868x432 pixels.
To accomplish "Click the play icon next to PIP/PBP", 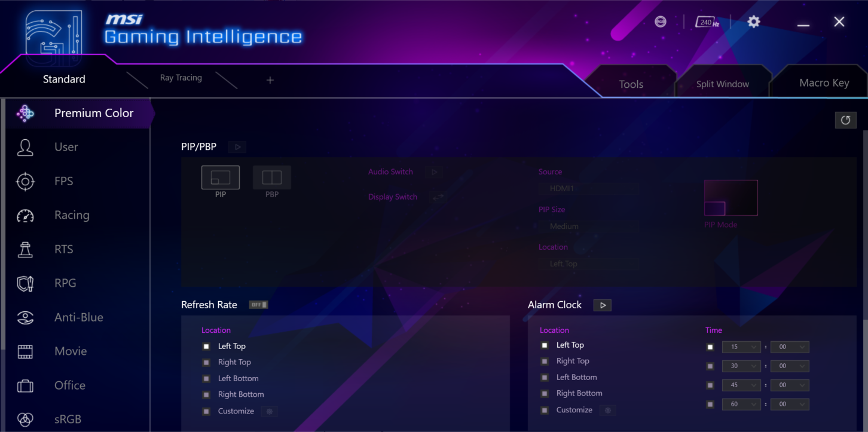I will [x=237, y=147].
